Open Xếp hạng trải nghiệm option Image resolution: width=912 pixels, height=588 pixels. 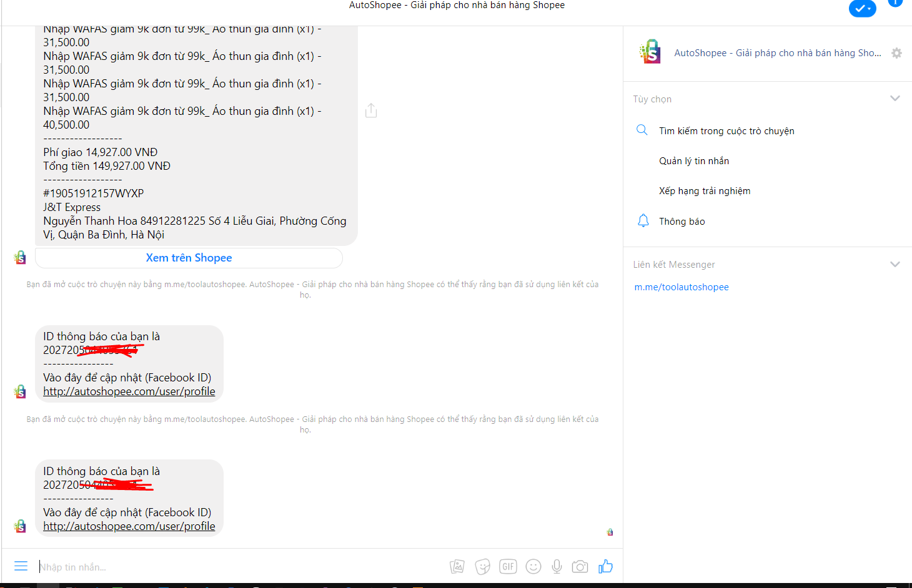tap(705, 191)
